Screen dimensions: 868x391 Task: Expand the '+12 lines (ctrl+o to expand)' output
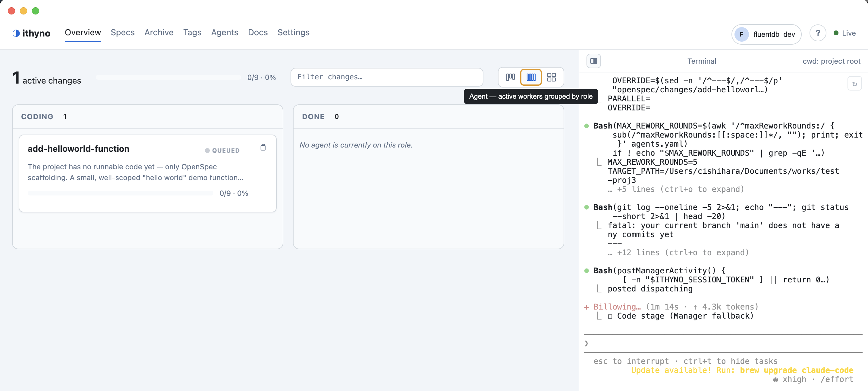(x=678, y=252)
